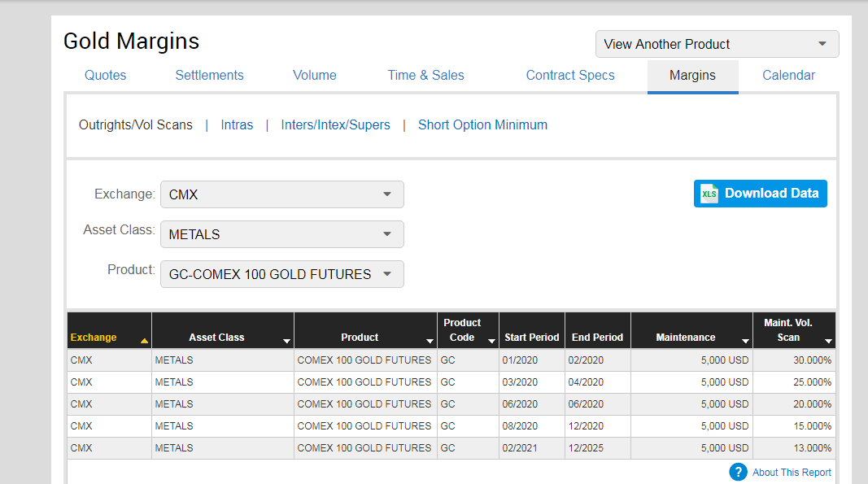The image size is (868, 484).
Task: Select Outrights/Vol Scans view
Action: tap(136, 125)
